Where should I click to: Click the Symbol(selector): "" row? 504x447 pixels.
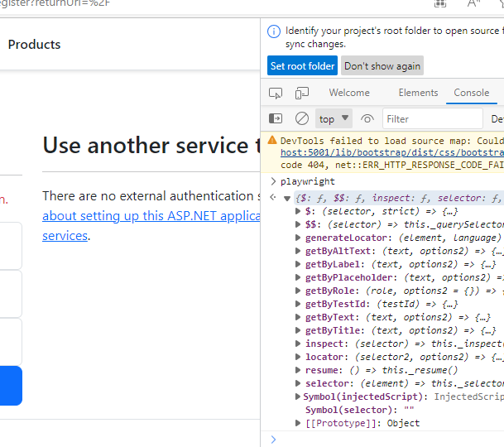coord(360,410)
